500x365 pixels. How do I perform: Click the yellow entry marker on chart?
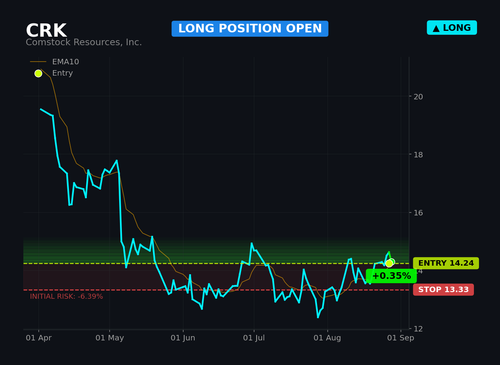(389, 263)
